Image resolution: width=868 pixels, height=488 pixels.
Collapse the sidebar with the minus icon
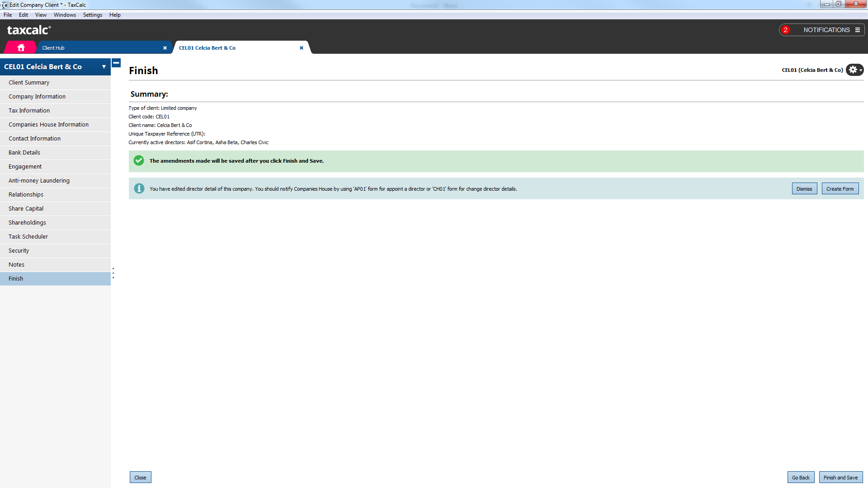[116, 63]
